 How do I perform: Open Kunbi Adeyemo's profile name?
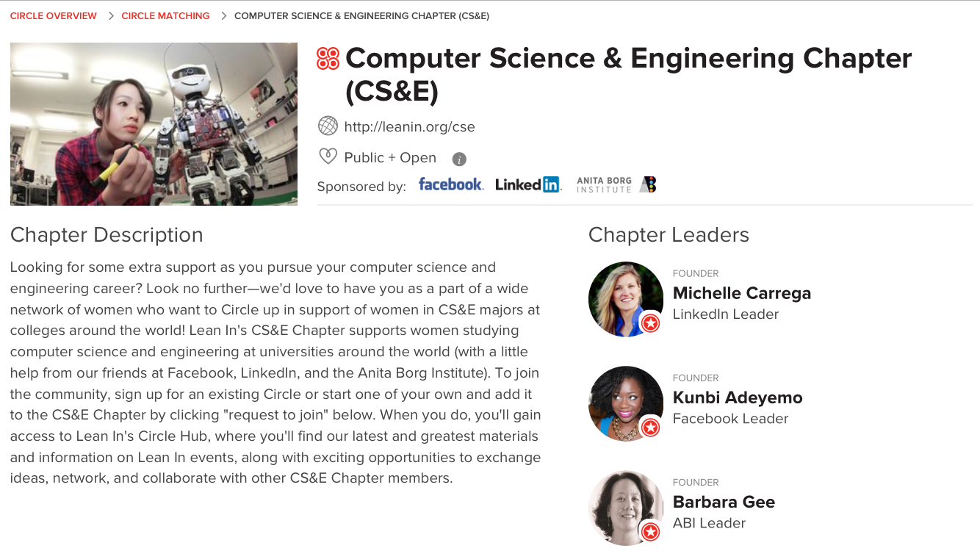[x=738, y=397]
